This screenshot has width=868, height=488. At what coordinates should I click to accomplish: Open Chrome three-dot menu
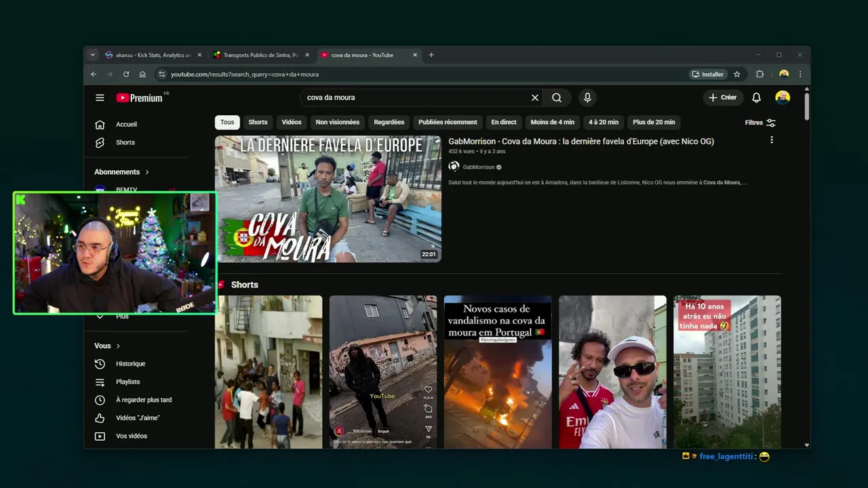tap(800, 75)
